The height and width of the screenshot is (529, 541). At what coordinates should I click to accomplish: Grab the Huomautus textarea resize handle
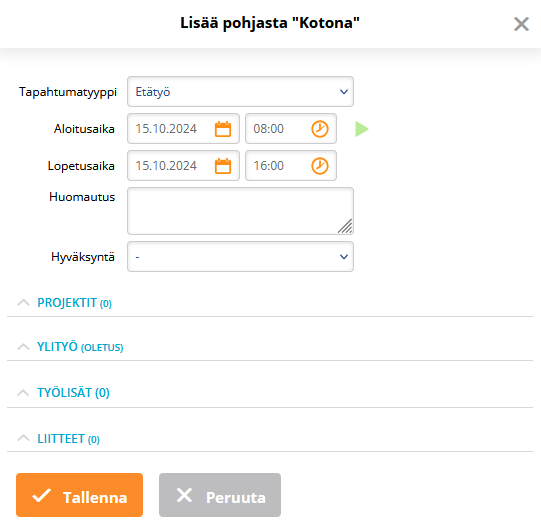(x=345, y=226)
